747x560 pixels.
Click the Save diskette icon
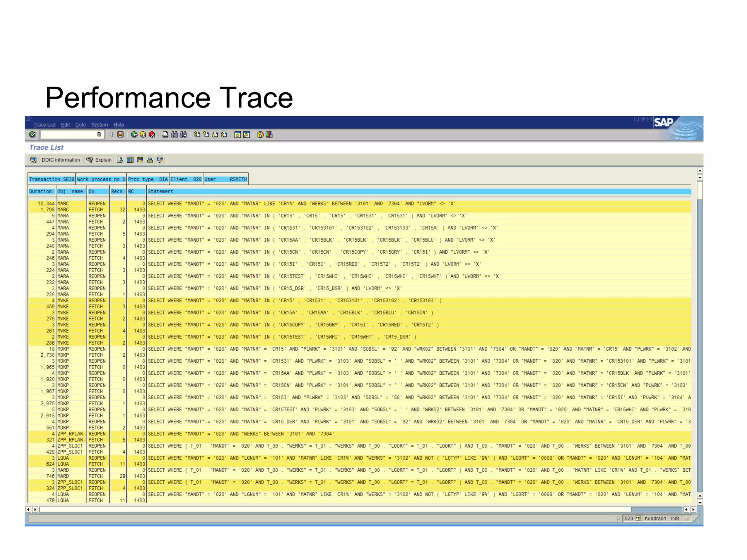[120, 135]
